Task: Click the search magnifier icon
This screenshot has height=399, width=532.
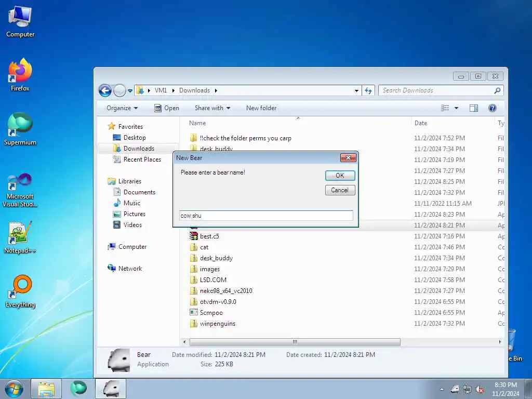Action: tap(497, 90)
